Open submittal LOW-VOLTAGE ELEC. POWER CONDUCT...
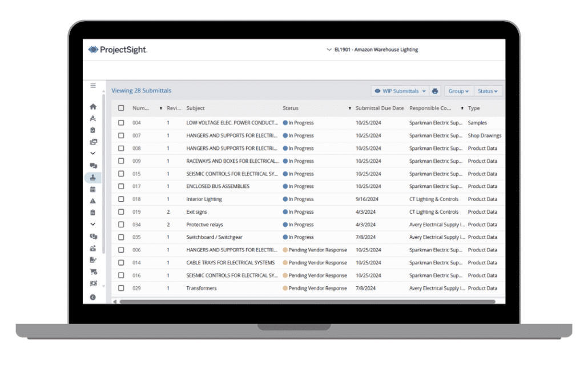Screen dimensions: 588x380 pyautogui.click(x=232, y=123)
